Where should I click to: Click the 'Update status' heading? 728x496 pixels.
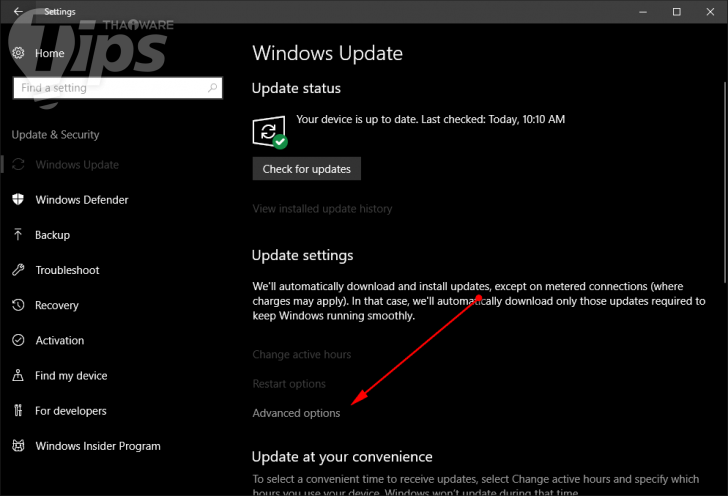coord(296,88)
